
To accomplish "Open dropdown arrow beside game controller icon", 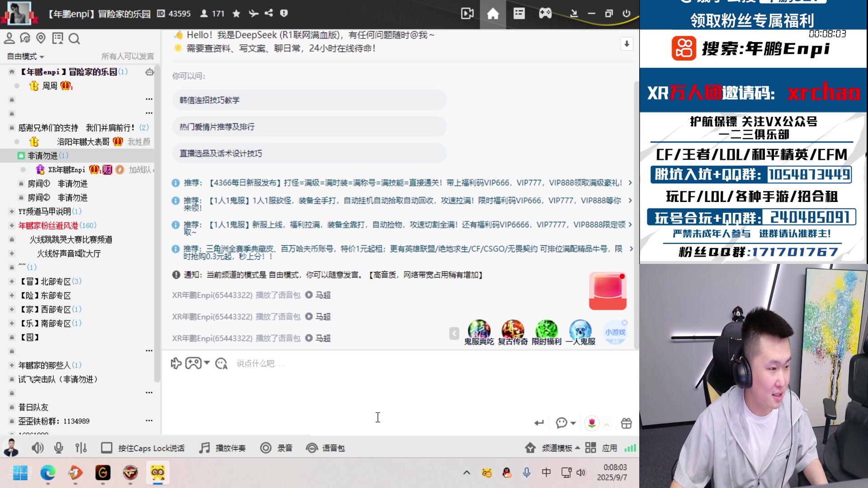I will tap(207, 363).
